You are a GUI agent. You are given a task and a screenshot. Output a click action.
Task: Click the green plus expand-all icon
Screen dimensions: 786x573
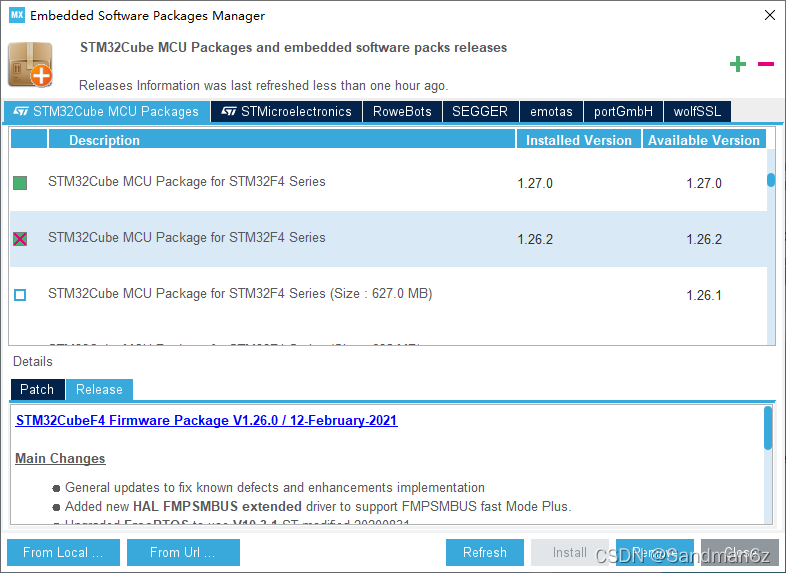(737, 64)
